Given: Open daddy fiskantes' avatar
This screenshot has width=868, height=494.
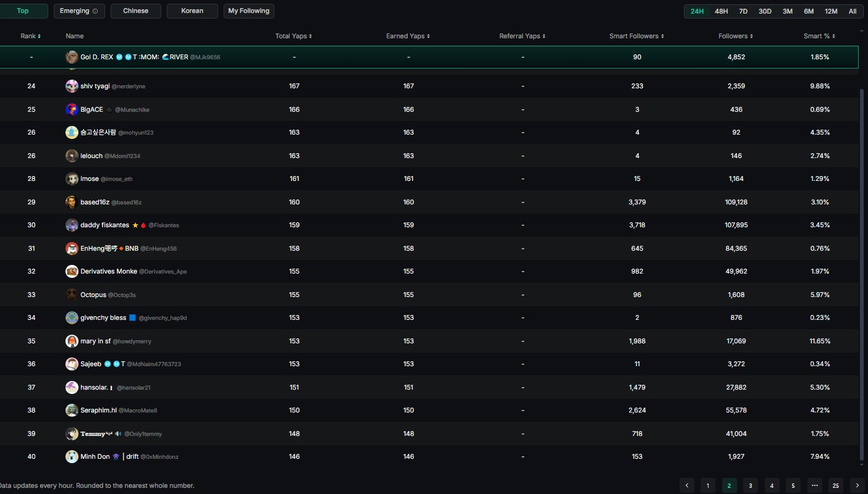Looking at the screenshot, I should coord(72,225).
